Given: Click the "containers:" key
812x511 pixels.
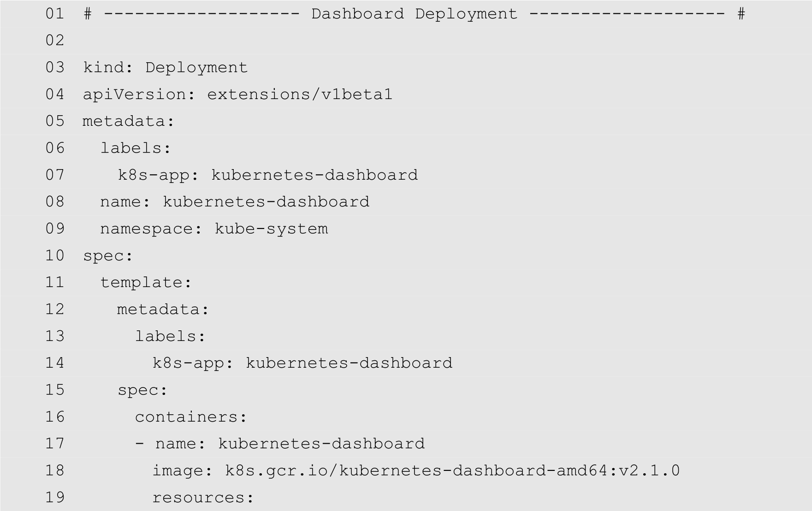Looking at the screenshot, I should (191, 417).
